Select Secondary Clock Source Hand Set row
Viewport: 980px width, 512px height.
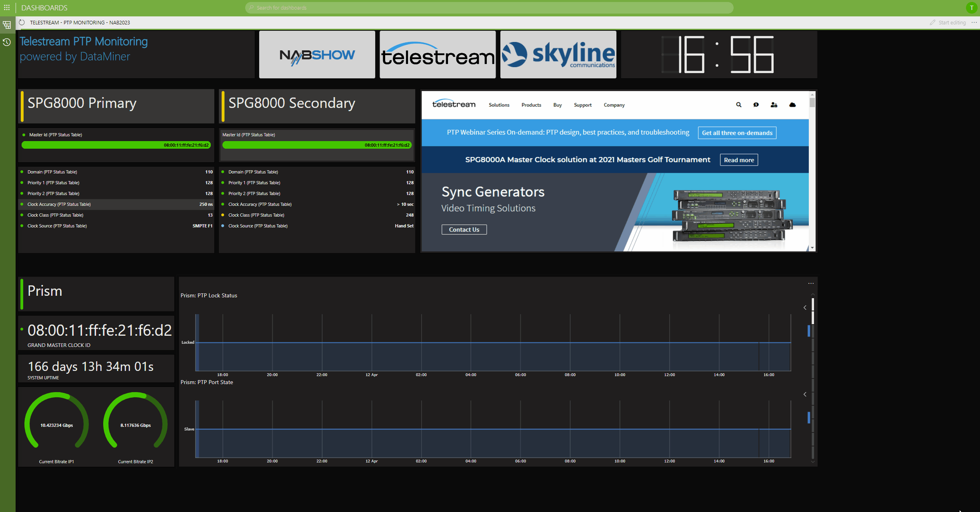(317, 226)
